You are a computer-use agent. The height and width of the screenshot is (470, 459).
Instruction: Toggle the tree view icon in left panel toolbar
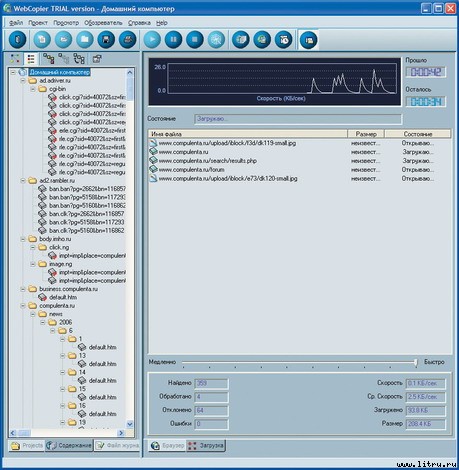click(x=15, y=59)
